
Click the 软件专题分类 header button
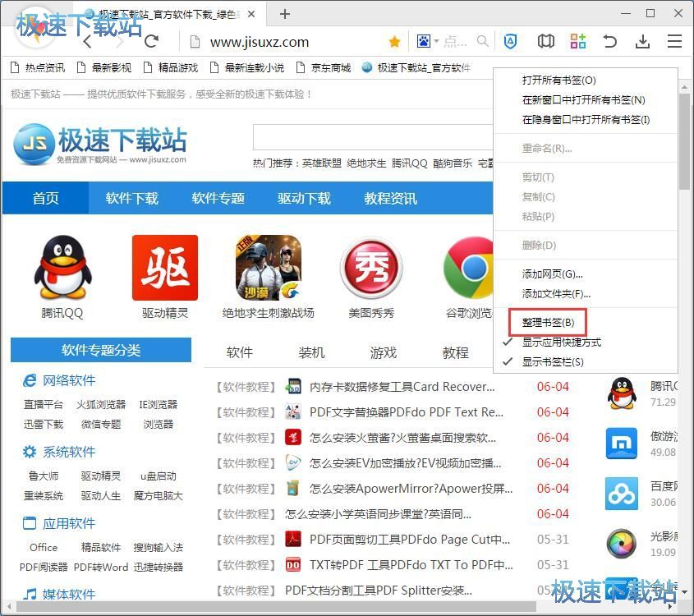point(101,350)
